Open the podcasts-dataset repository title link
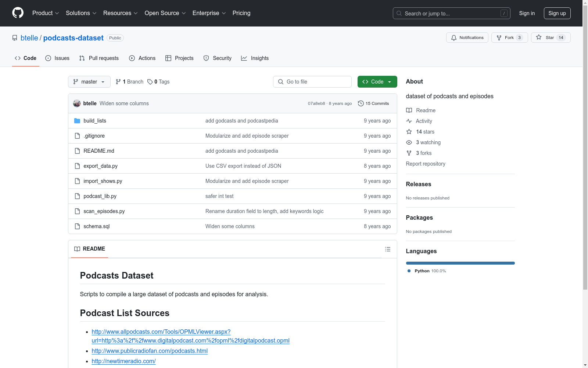588x368 pixels. click(x=73, y=38)
